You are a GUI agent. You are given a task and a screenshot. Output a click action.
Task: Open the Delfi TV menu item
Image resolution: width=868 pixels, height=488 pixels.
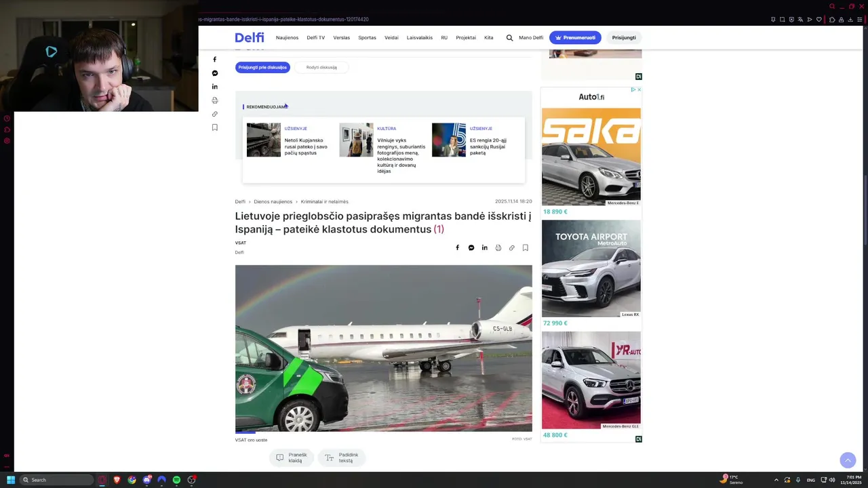[316, 38]
